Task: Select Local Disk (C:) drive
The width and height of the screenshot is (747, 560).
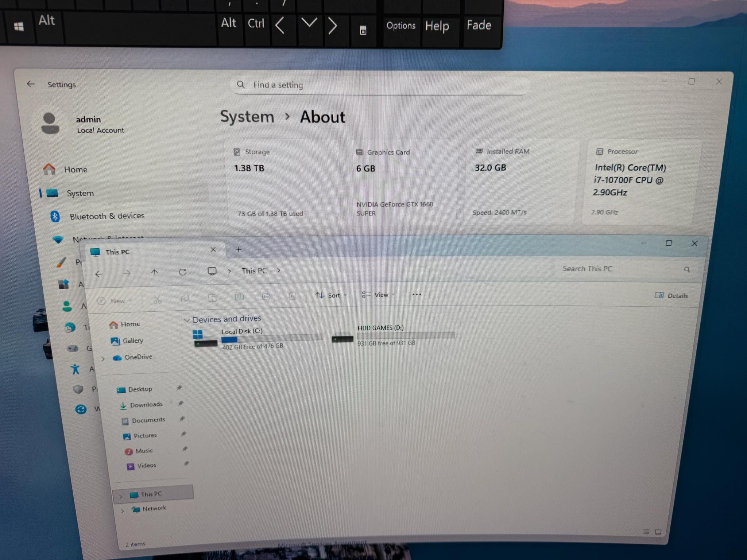Action: point(258,339)
